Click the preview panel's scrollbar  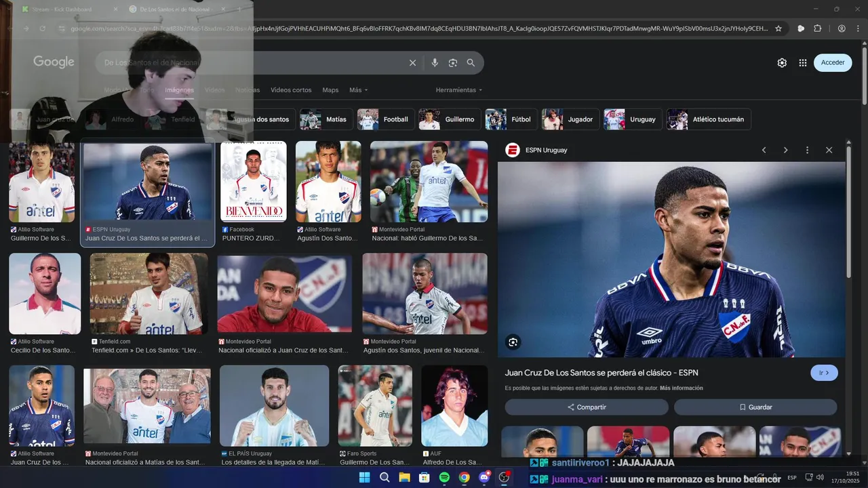coord(848,211)
